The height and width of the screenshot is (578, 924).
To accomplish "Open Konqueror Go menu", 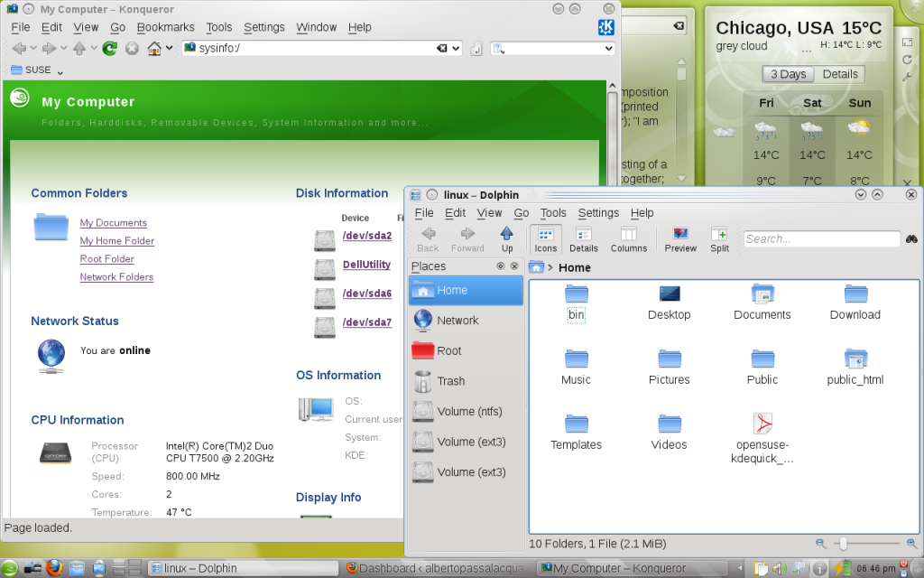I will pos(118,27).
